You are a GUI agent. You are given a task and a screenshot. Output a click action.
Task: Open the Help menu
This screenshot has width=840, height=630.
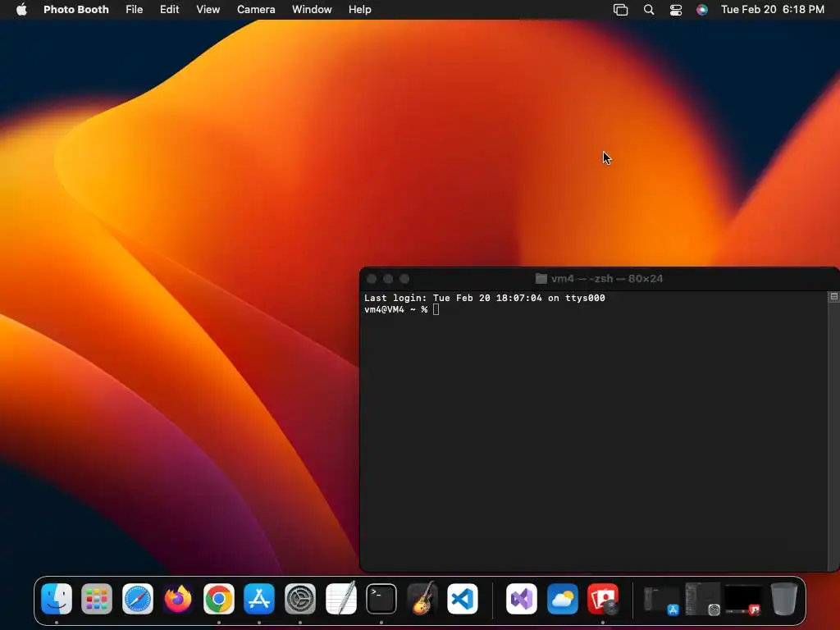click(x=360, y=9)
